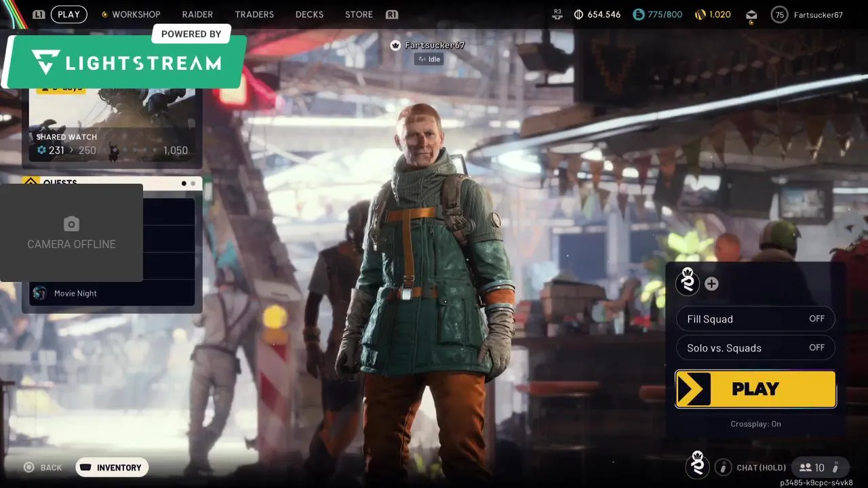Add a squad member with plus icon

click(x=711, y=284)
